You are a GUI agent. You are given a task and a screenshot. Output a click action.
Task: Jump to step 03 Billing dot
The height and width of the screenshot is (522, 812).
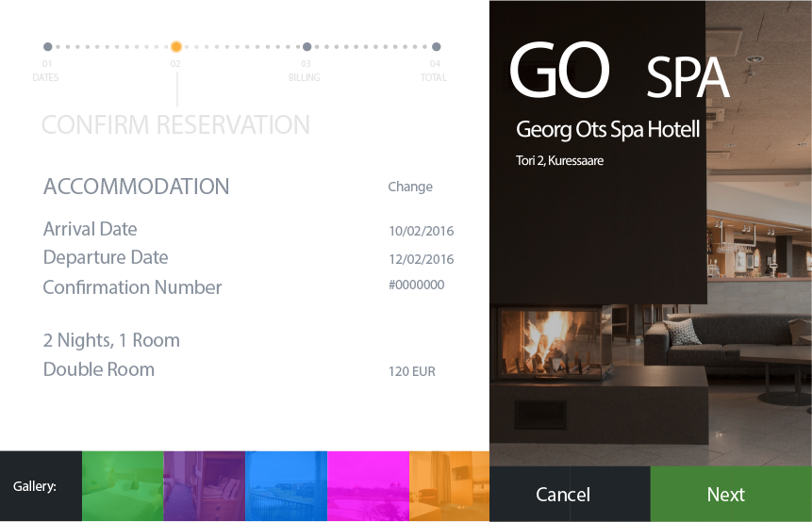coord(307,46)
